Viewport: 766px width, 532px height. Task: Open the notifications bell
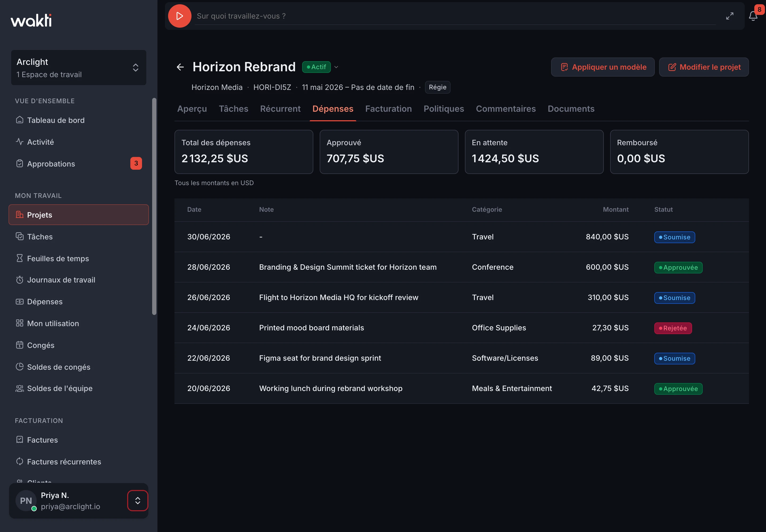(x=753, y=16)
